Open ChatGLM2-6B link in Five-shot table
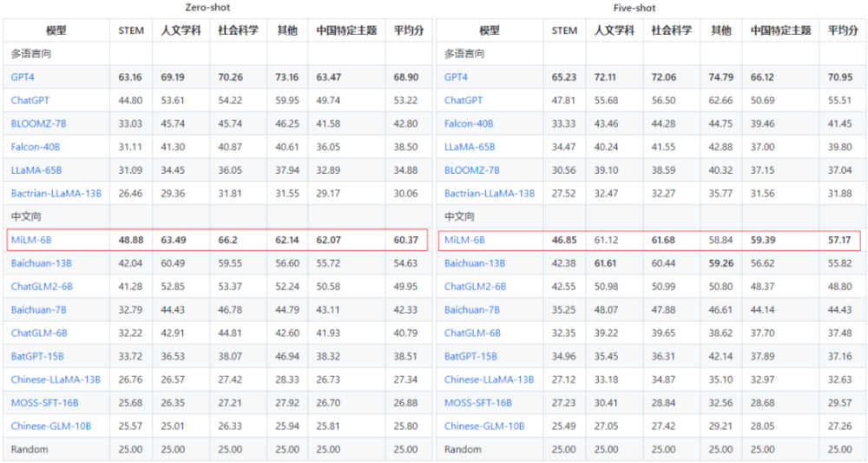This screenshot has width=868, height=463. (476, 287)
